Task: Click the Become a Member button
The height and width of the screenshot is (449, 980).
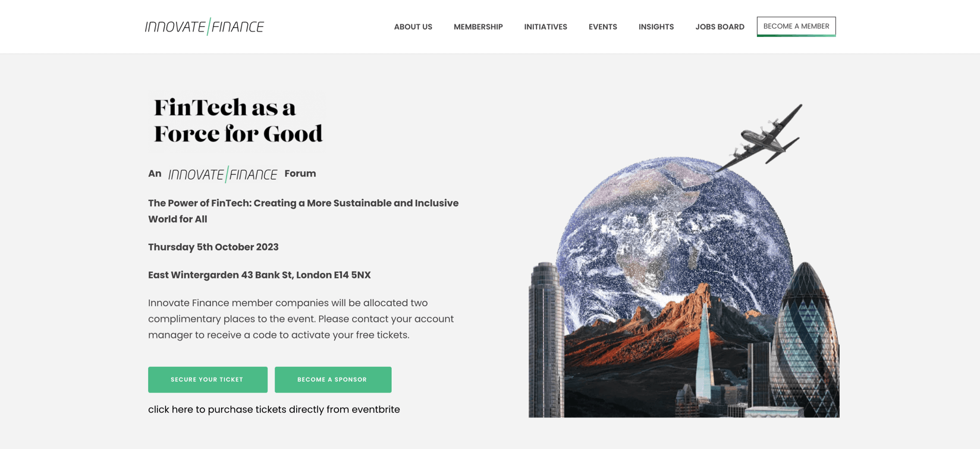Action: (x=796, y=27)
